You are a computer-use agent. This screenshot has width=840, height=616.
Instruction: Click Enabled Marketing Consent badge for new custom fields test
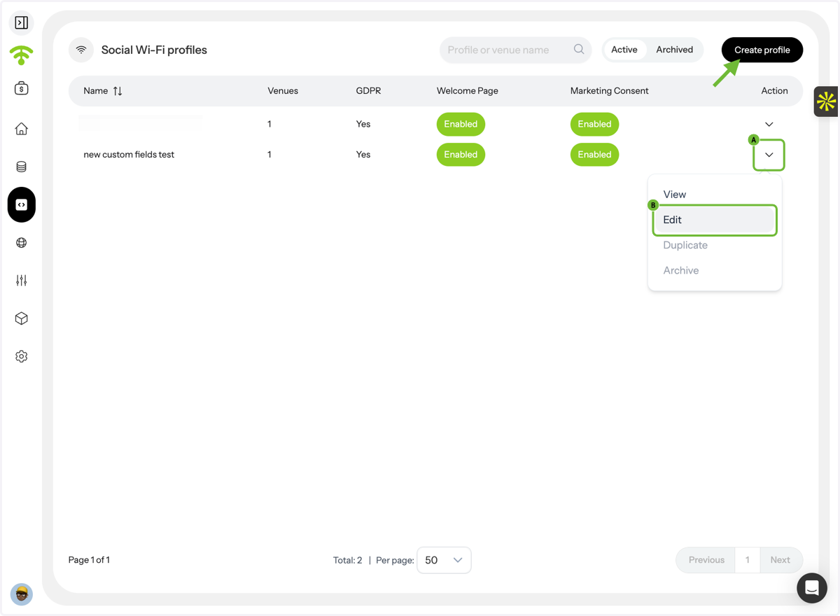594,155
